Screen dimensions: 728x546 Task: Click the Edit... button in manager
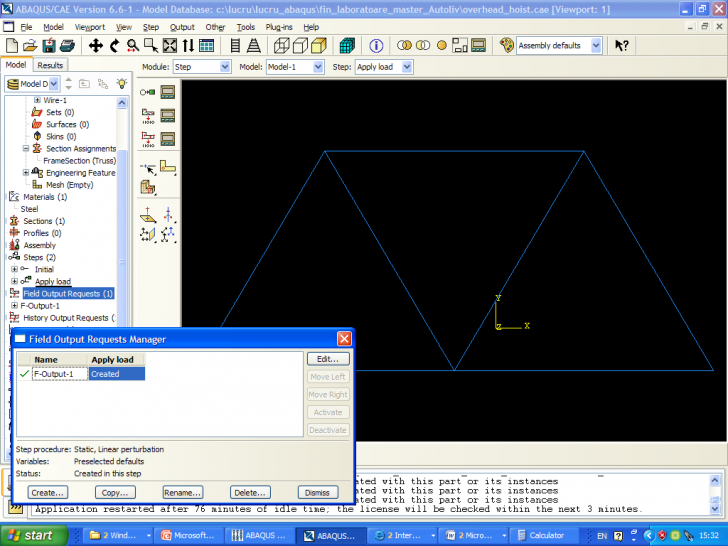pyautogui.click(x=328, y=359)
